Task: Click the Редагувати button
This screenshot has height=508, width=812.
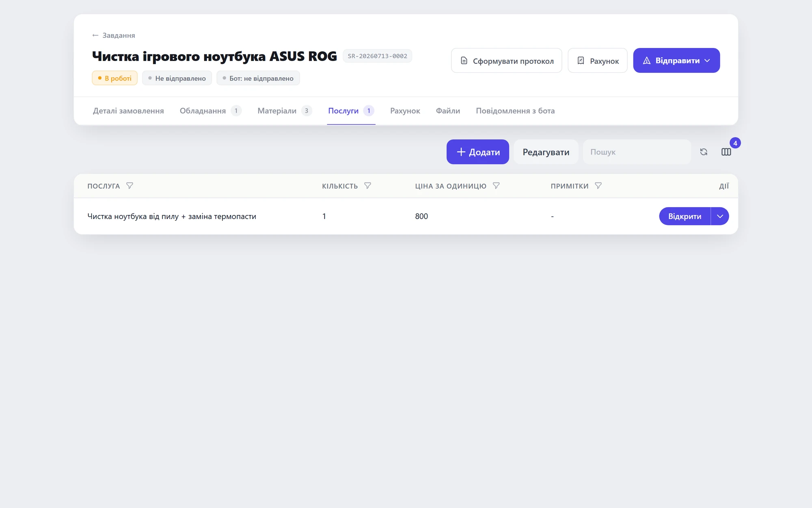Action: point(546,152)
